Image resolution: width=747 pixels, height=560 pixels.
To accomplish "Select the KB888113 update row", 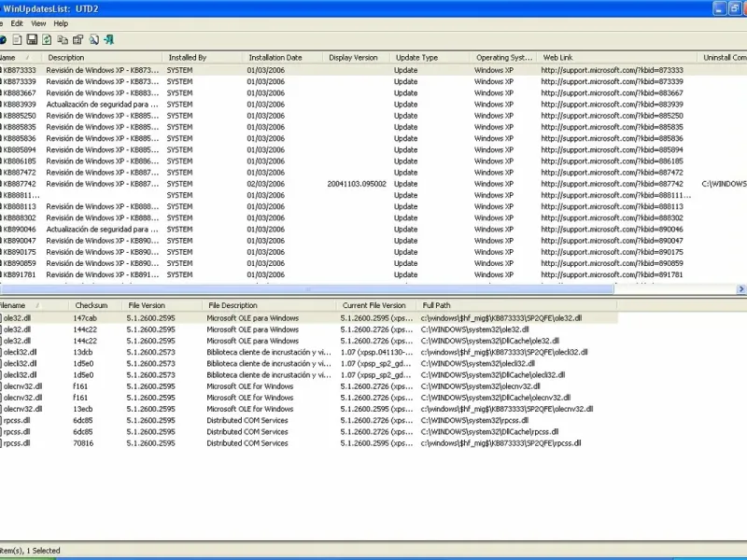I will pyautogui.click(x=373, y=206).
